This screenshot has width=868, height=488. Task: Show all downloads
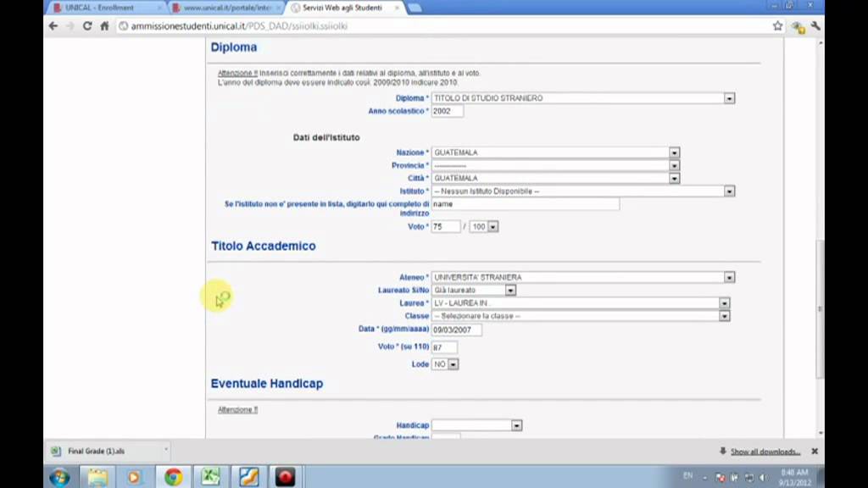tap(765, 452)
